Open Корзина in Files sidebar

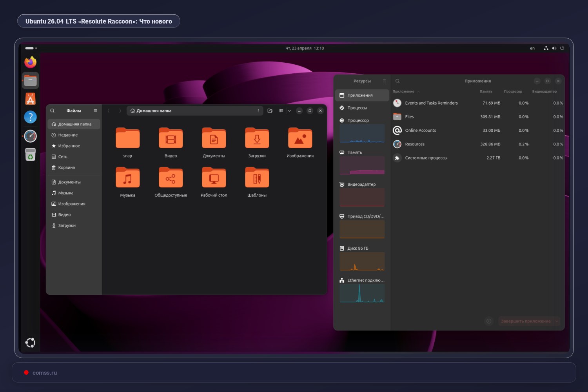66,167
